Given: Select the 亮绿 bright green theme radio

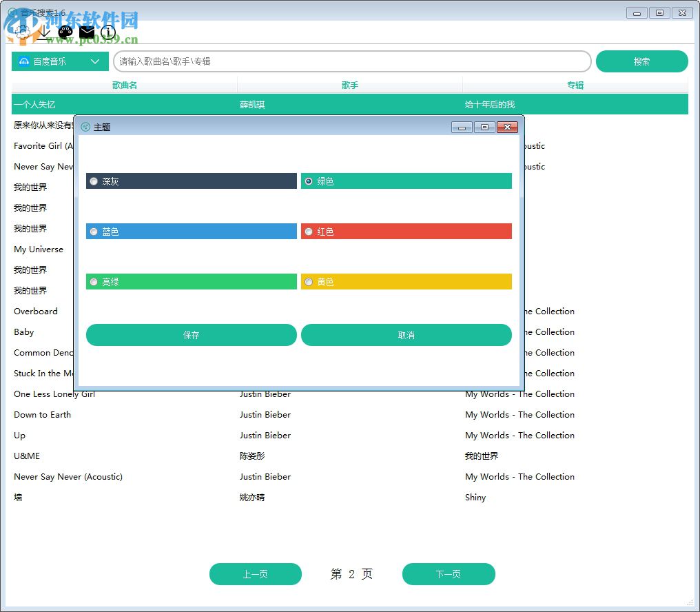Looking at the screenshot, I should point(94,282).
